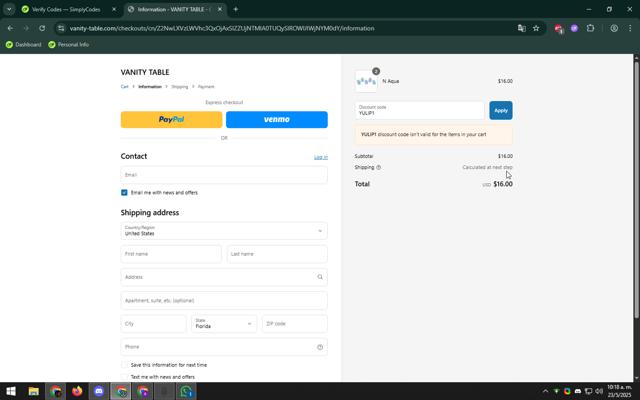
Task: Focus the Phone field
Action: point(224,347)
